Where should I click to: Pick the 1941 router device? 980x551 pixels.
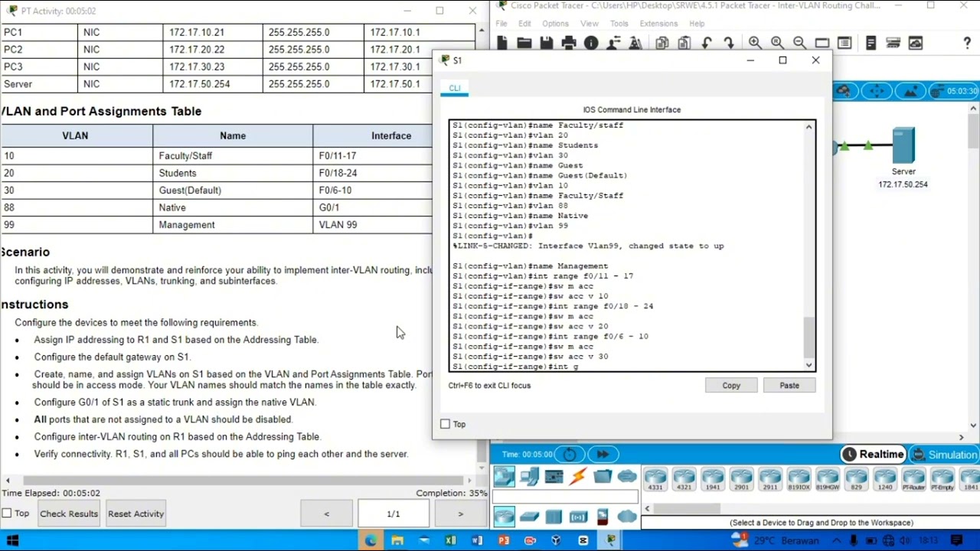tap(713, 478)
